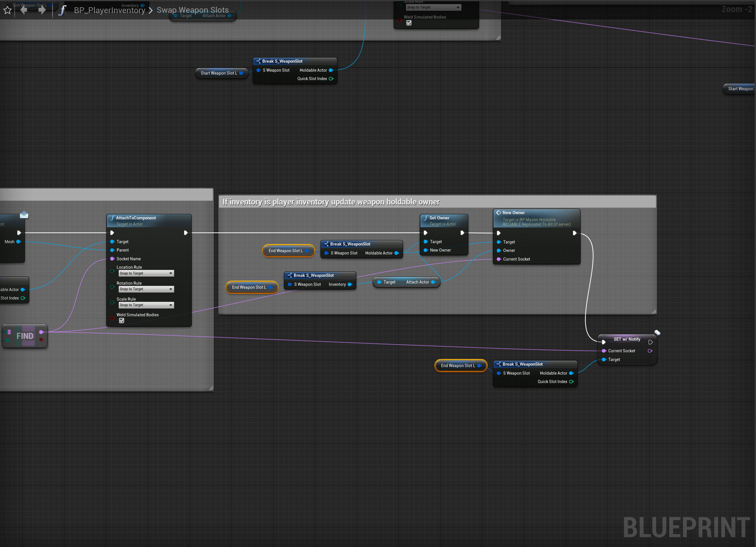Click the replication icon above SET w/ Notify
Image resolution: width=756 pixels, height=547 pixels.
point(657,332)
